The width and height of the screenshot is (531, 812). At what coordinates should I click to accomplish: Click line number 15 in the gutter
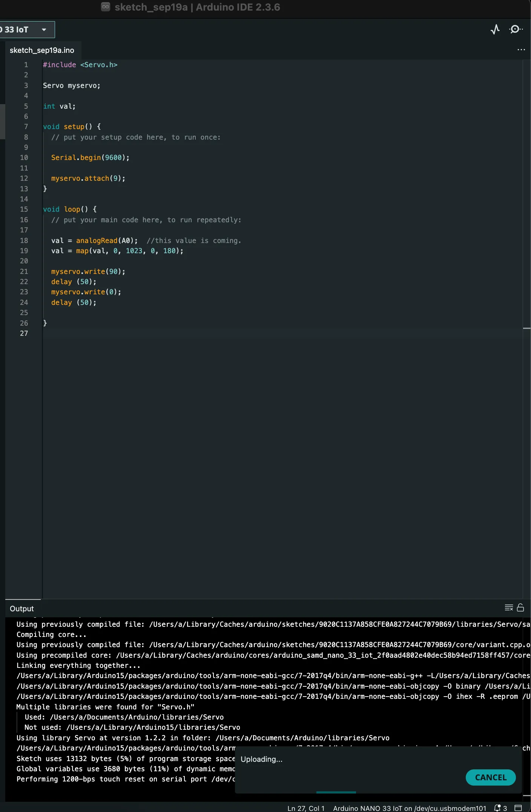(x=24, y=209)
